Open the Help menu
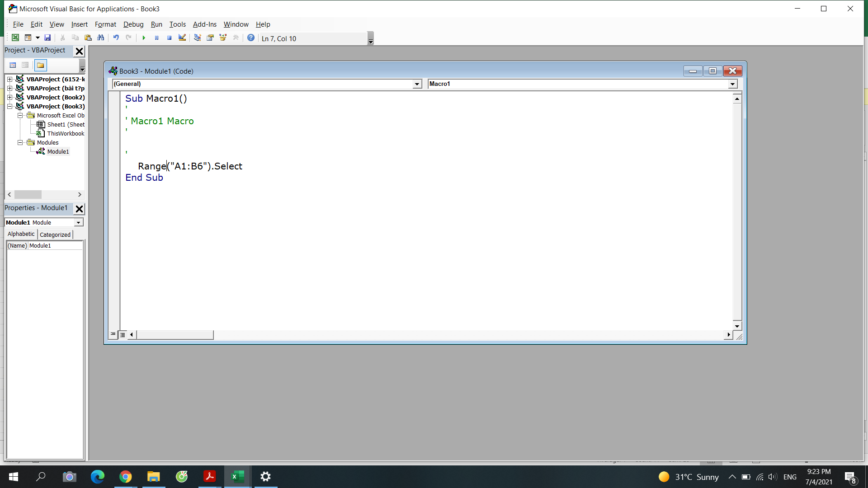 (x=263, y=24)
